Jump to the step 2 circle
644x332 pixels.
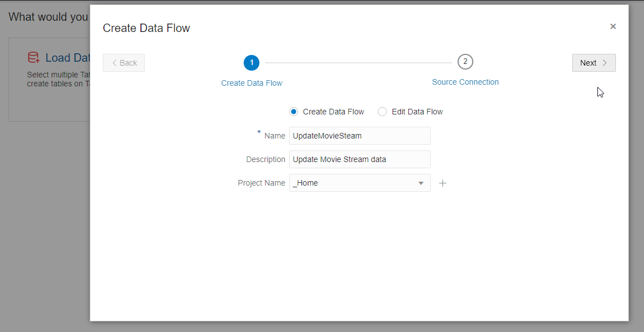click(465, 62)
